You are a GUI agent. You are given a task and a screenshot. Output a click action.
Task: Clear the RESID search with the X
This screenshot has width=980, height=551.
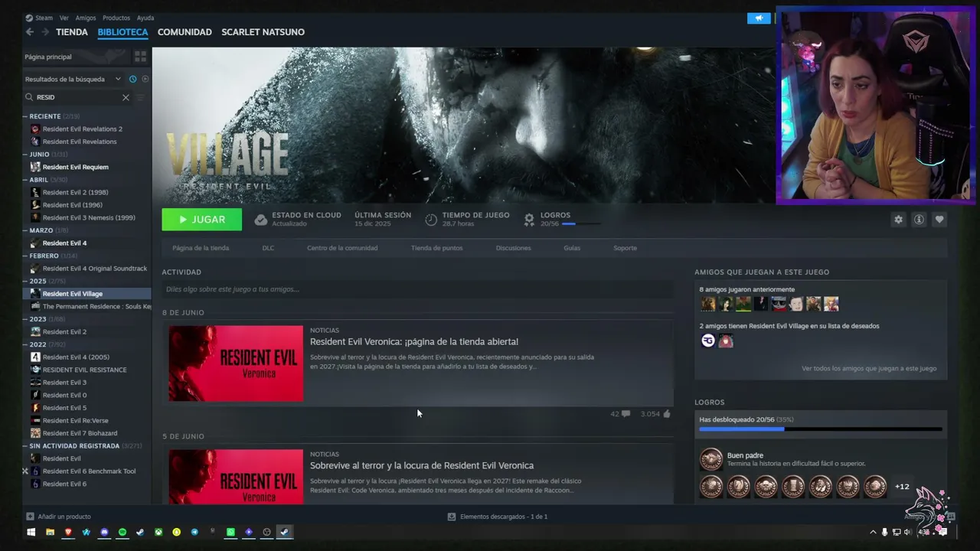coord(126,97)
